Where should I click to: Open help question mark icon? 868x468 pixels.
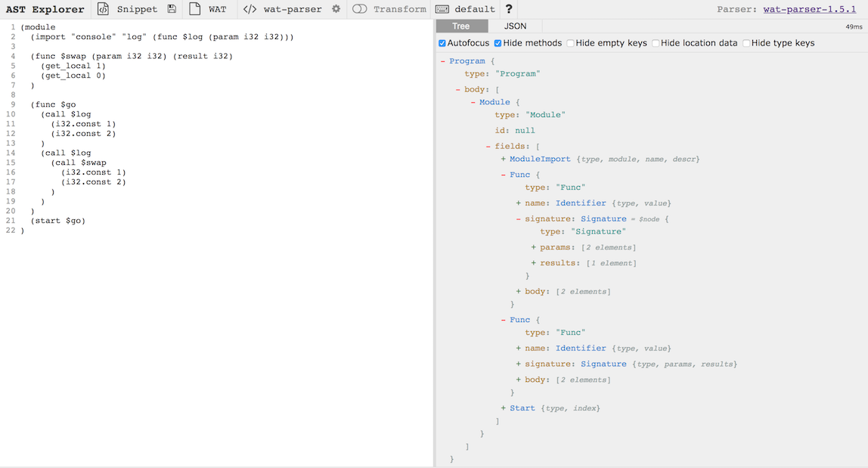point(509,9)
